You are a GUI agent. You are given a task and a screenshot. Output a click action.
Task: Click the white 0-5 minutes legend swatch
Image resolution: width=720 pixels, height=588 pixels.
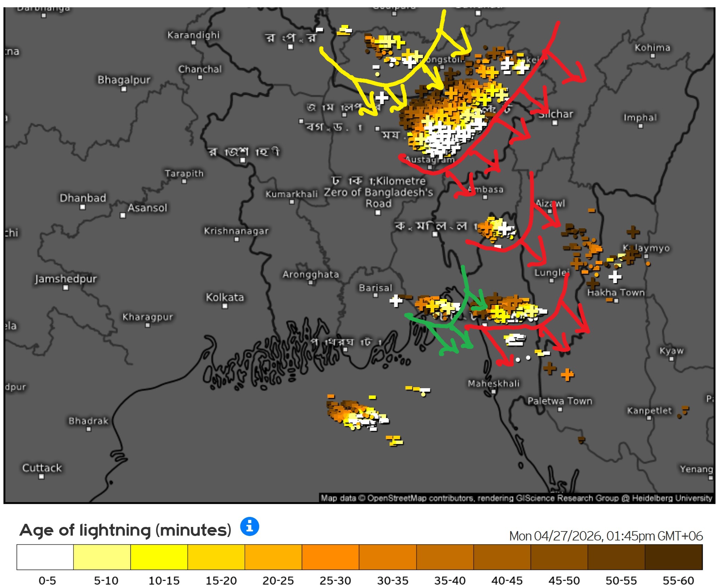(45, 557)
